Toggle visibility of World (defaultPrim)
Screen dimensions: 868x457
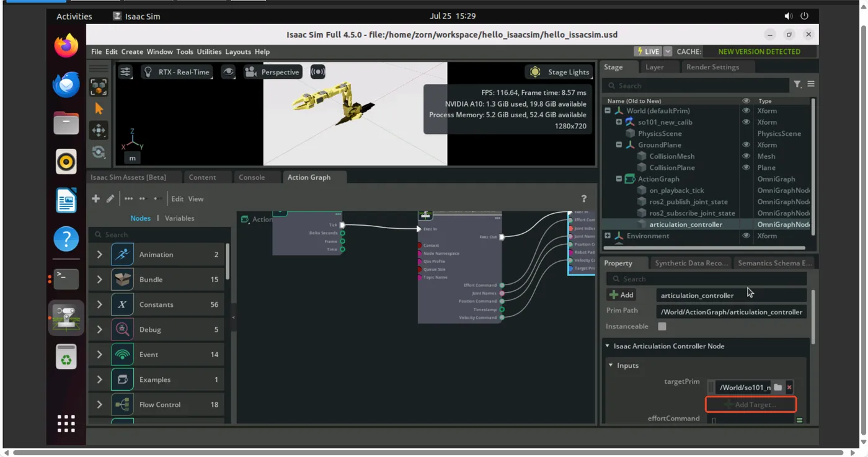[x=746, y=111]
